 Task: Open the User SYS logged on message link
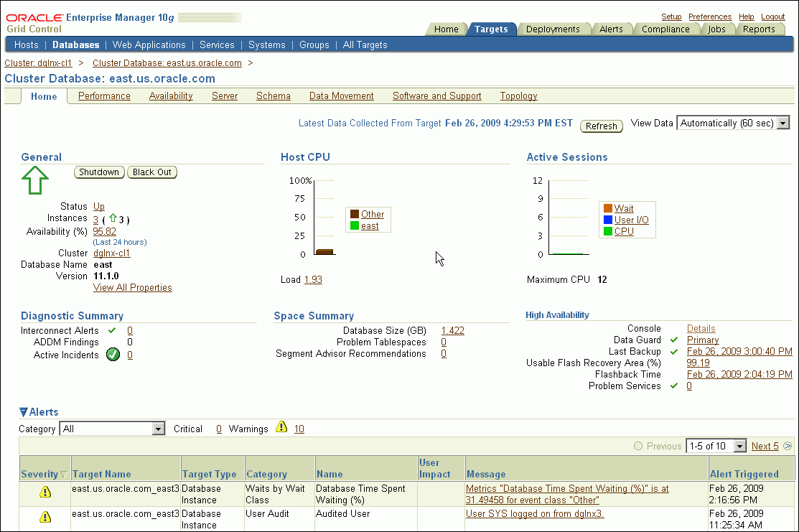point(535,513)
